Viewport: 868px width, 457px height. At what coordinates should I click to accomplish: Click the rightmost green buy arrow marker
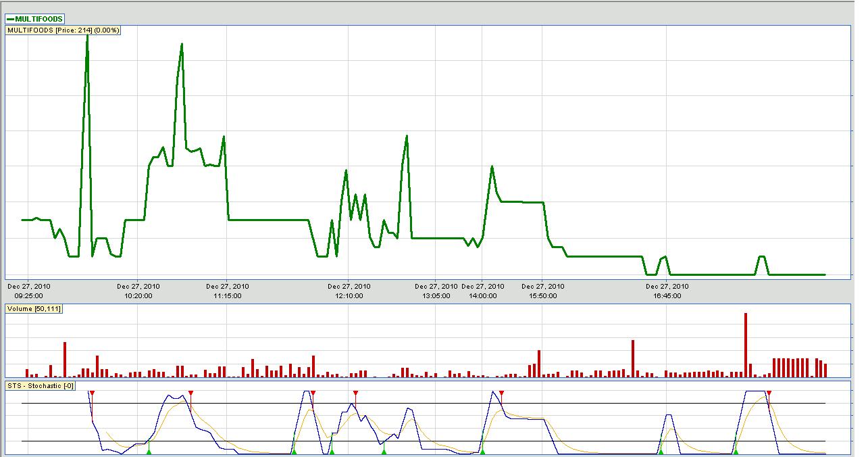click(736, 451)
